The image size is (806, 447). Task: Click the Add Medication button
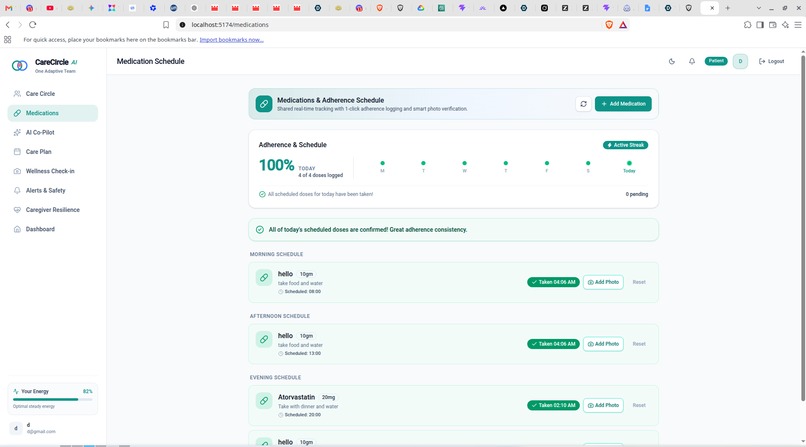[623, 104]
